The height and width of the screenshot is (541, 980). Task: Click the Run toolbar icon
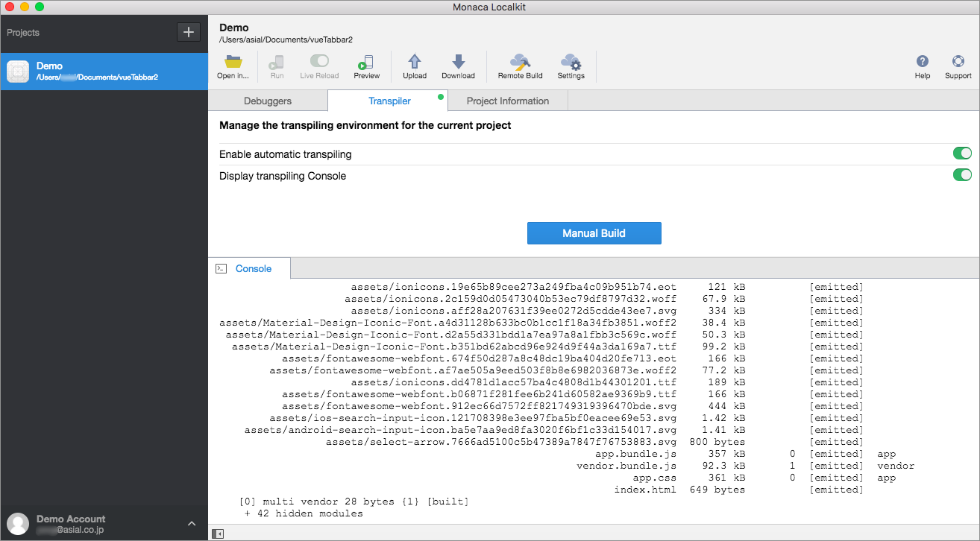(277, 63)
